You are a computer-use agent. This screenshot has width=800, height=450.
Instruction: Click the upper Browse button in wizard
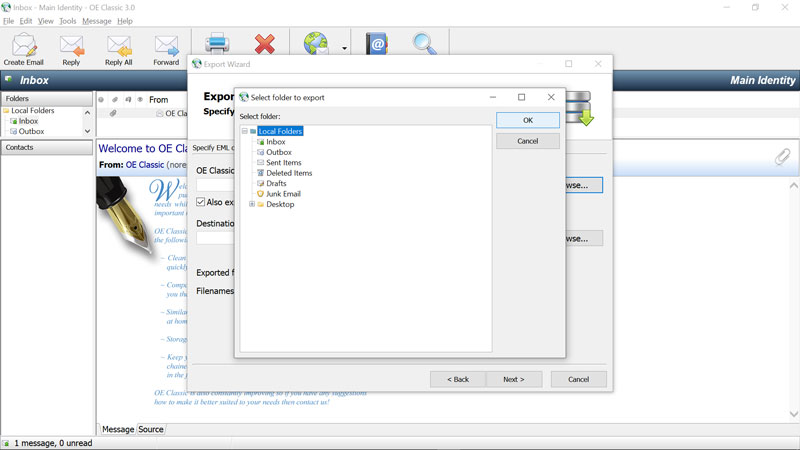point(584,185)
